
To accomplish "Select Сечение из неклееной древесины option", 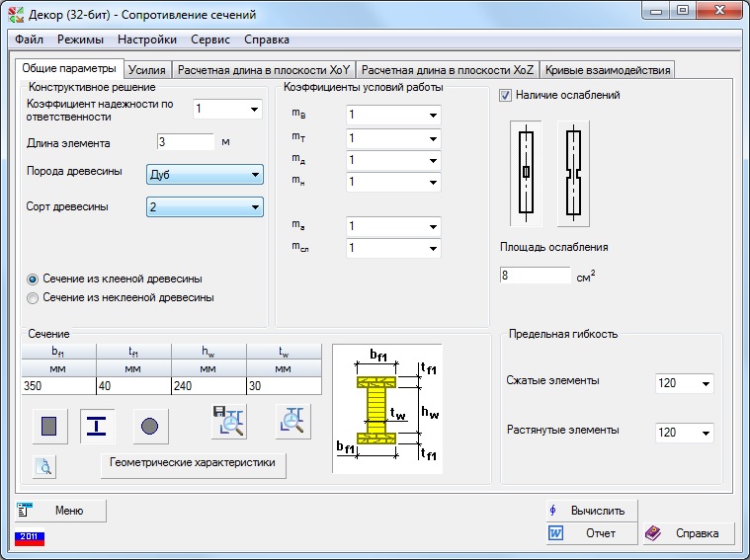I will tap(34, 297).
